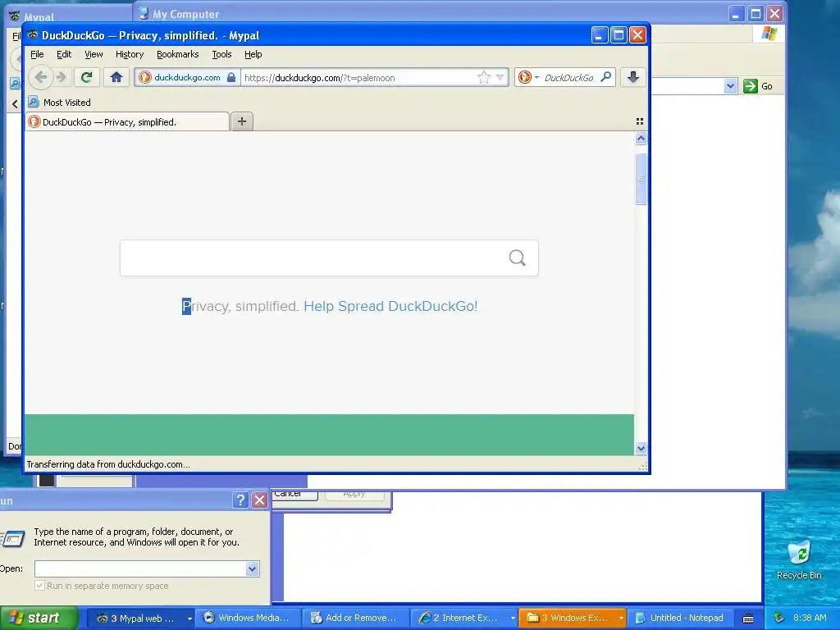Reload the DuckDuckGo page
The image size is (840, 630).
[86, 77]
